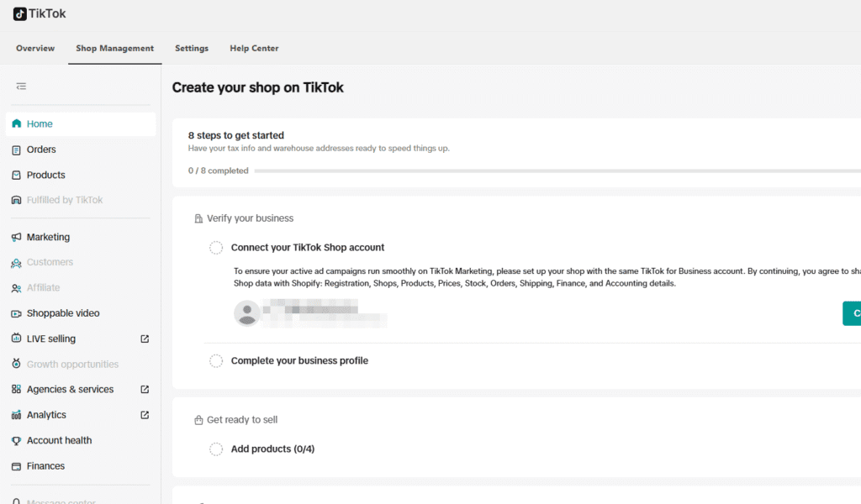Expand Add products (0/4) step
The image size is (861, 504).
point(272,449)
